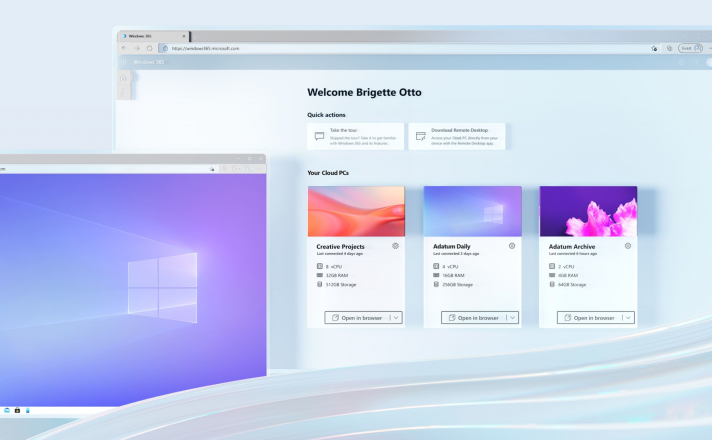Click the Creative Projects wallpaper thumbnail
The image size is (712, 440).
click(356, 211)
